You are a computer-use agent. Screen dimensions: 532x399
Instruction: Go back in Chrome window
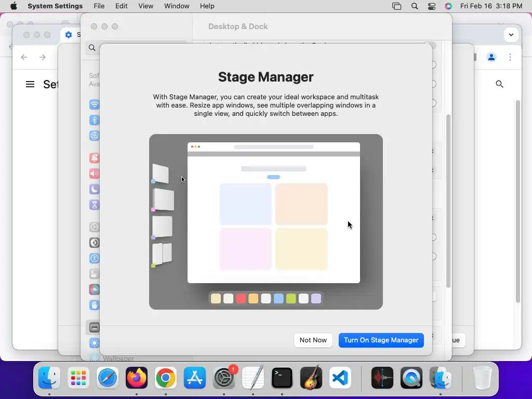click(x=24, y=57)
